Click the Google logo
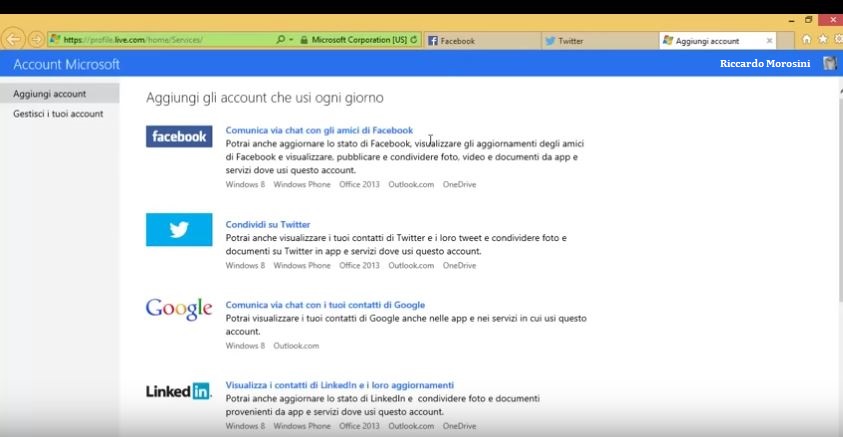Viewport: 843px width, 437px height. tap(179, 309)
